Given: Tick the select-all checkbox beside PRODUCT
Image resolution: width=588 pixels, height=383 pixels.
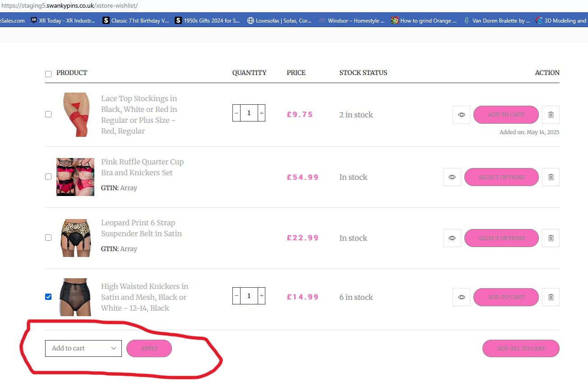Looking at the screenshot, I should point(48,74).
